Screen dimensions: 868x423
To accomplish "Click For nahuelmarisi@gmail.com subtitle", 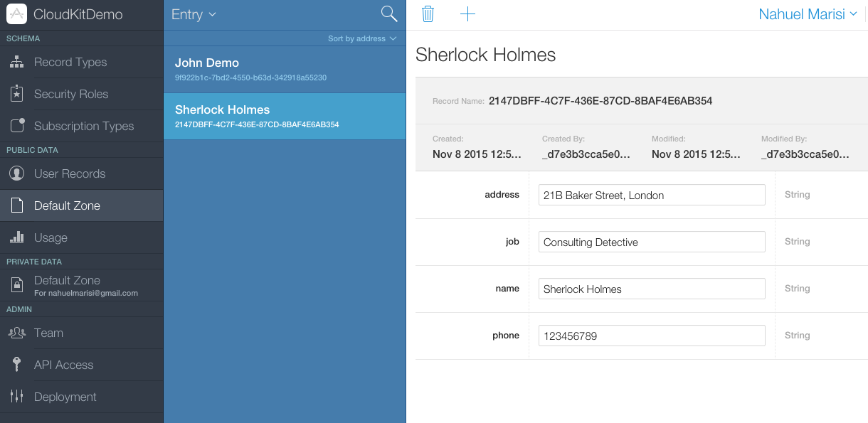I will 86,293.
